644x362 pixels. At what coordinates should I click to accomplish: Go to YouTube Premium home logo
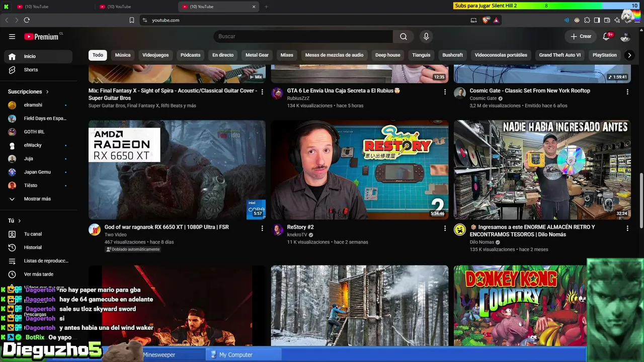tap(41, 37)
